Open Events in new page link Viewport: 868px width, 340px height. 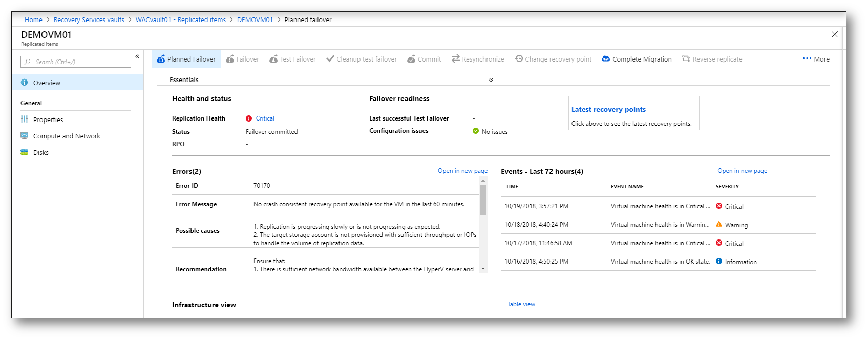(742, 171)
